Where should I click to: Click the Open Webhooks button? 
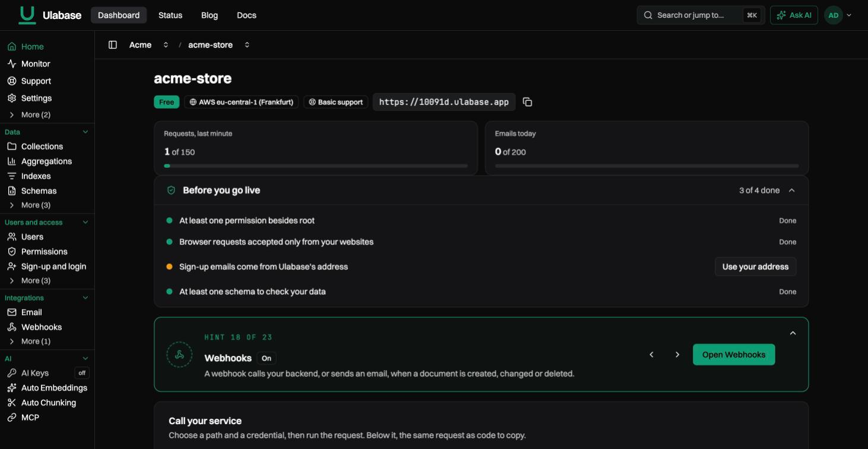click(734, 355)
